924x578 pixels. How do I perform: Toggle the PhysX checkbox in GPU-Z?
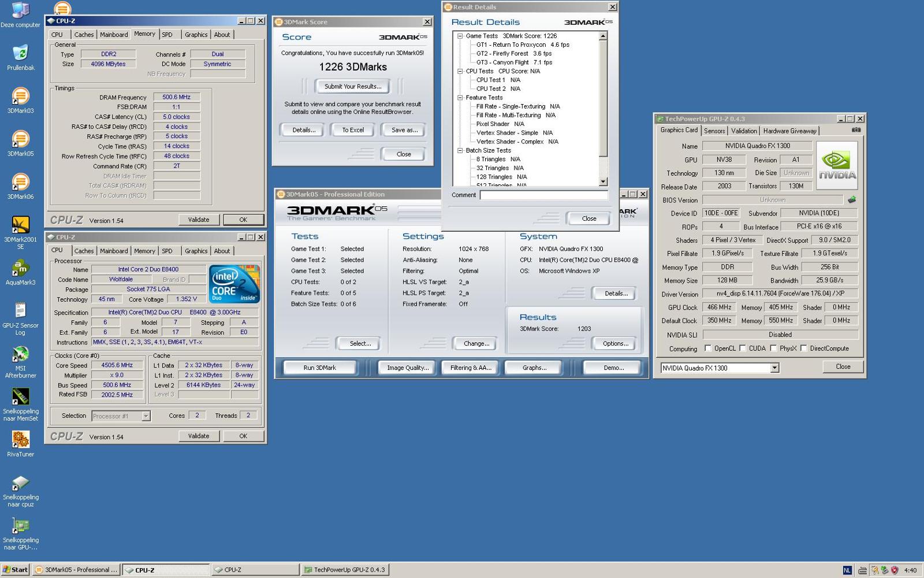click(773, 349)
